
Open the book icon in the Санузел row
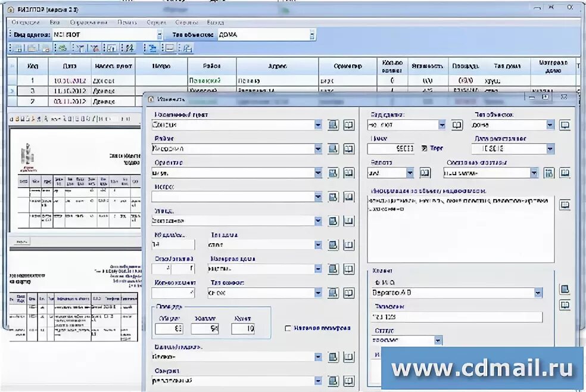(349, 381)
